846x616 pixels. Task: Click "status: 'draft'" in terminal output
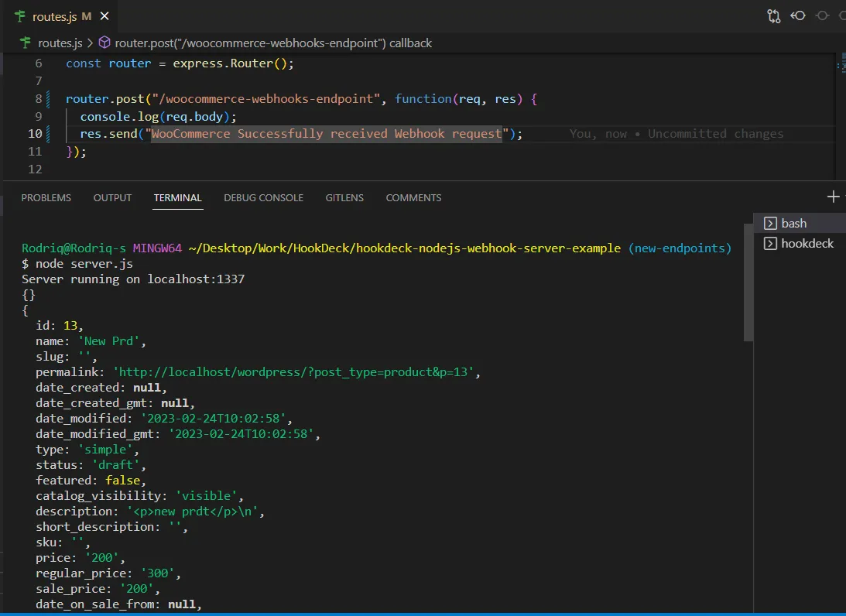(91, 465)
